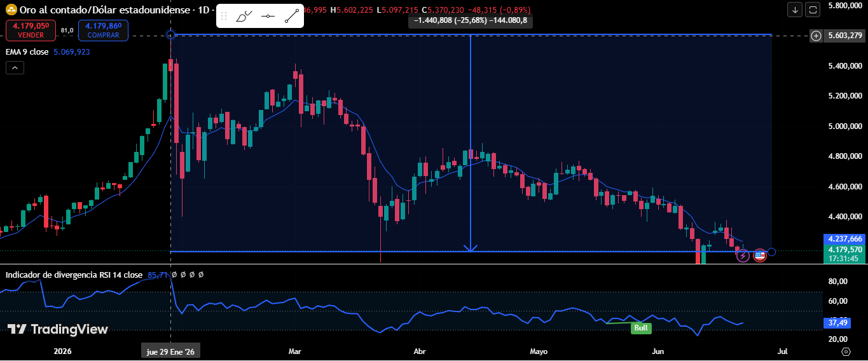Click the Mar label on time axis
The image size is (868, 361).
pos(294,351)
